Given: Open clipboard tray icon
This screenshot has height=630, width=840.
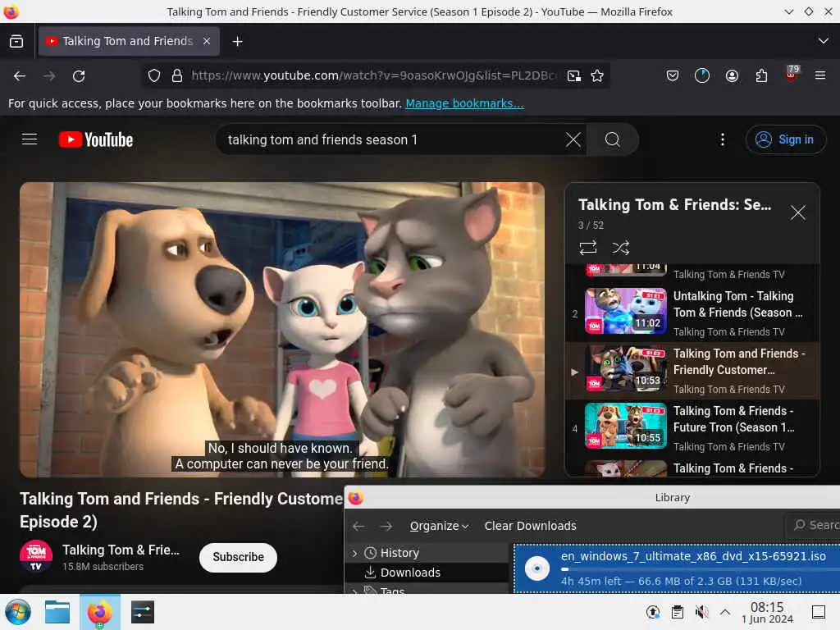Looking at the screenshot, I should point(677,612).
